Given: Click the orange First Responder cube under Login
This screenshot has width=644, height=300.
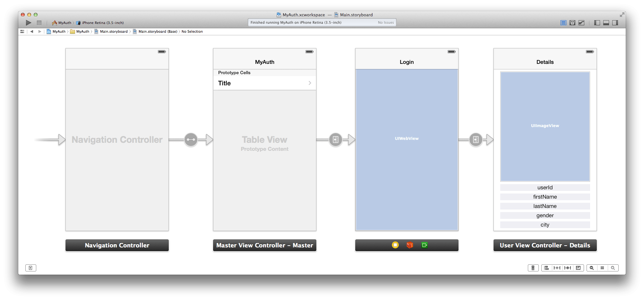Looking at the screenshot, I should (410, 245).
